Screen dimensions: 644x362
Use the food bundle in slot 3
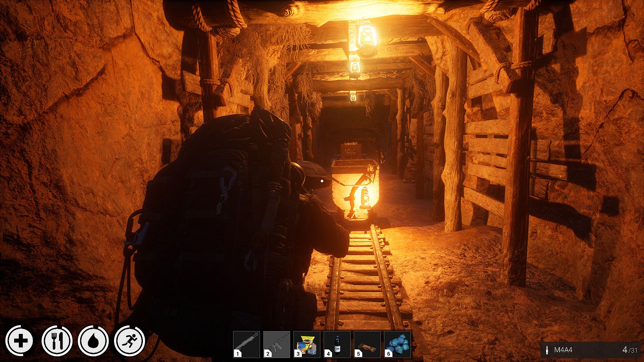pos(307,344)
